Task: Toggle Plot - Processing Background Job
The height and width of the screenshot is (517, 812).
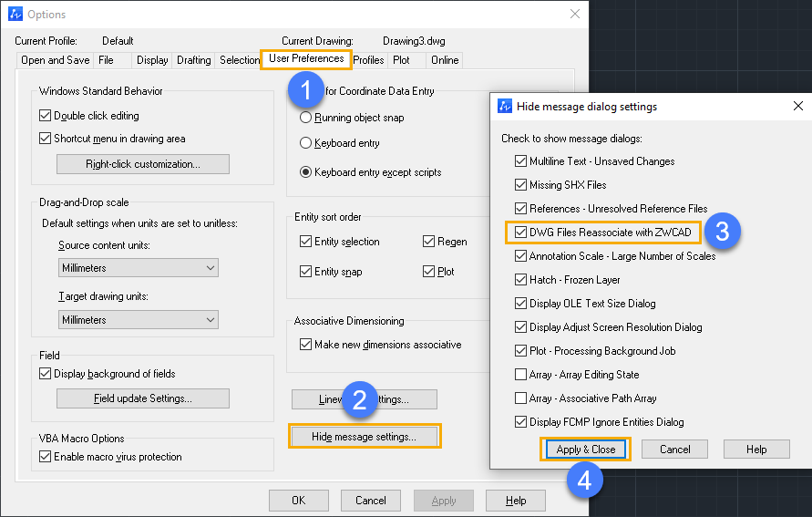Action: (521, 351)
